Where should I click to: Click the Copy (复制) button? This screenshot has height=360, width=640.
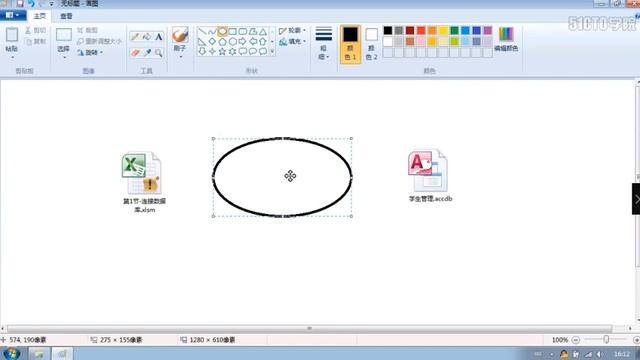tap(36, 41)
